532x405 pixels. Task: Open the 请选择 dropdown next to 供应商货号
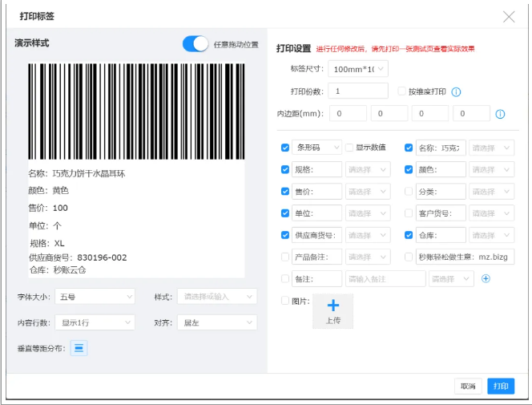pos(368,235)
